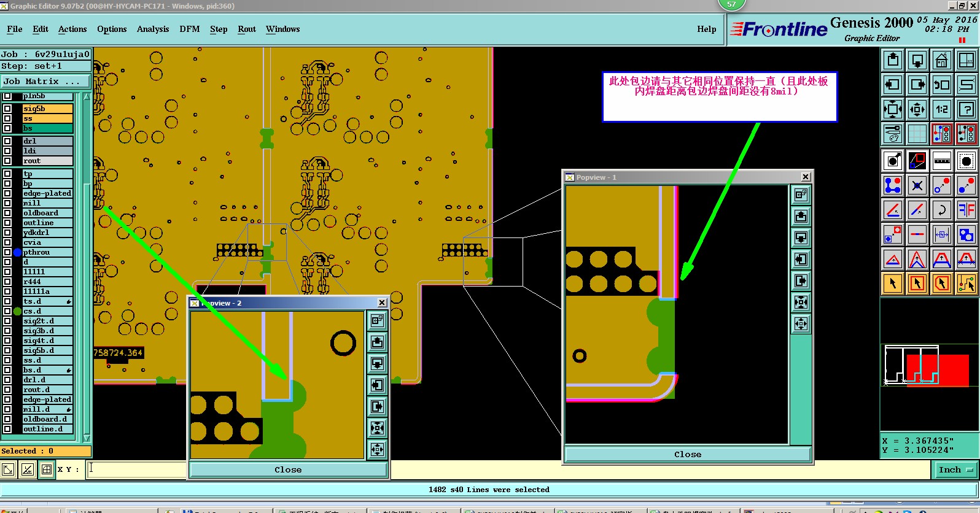Click the pan right view icon

pos(917,85)
